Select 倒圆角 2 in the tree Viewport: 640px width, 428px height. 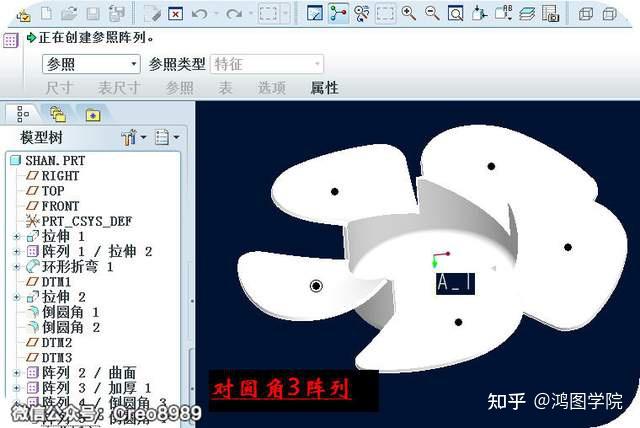pos(71,327)
